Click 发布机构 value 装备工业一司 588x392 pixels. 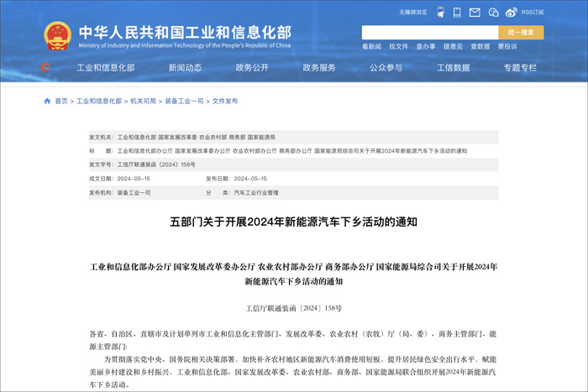pos(134,192)
